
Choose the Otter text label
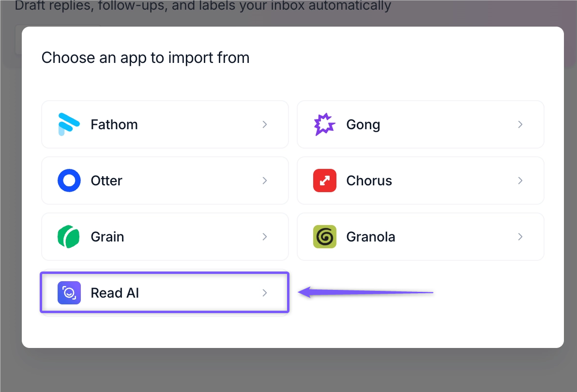[x=106, y=181]
